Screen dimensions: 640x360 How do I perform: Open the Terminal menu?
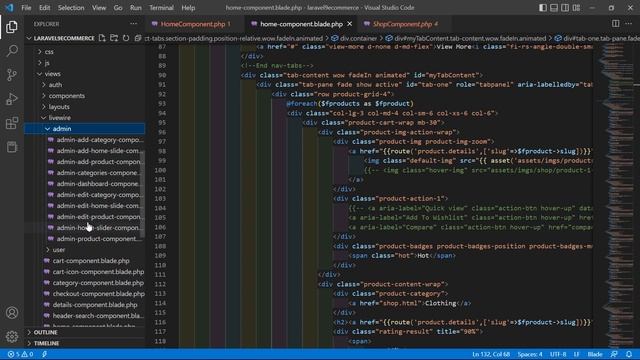[161, 7]
